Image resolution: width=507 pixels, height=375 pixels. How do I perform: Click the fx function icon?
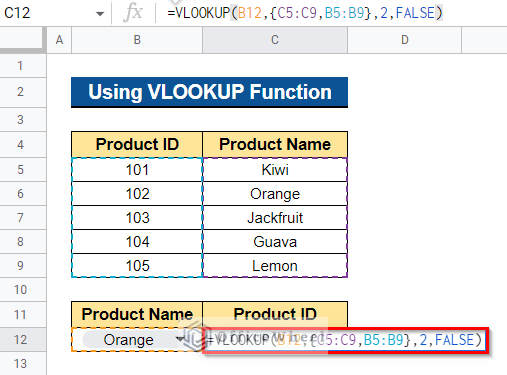tap(133, 13)
